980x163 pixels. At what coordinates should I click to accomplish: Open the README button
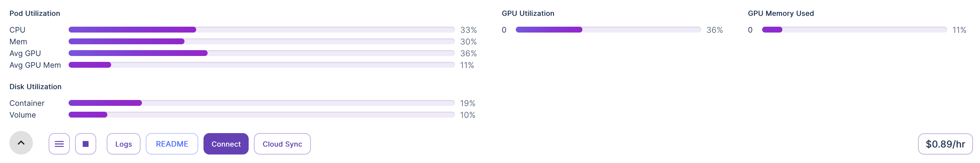[x=172, y=144]
